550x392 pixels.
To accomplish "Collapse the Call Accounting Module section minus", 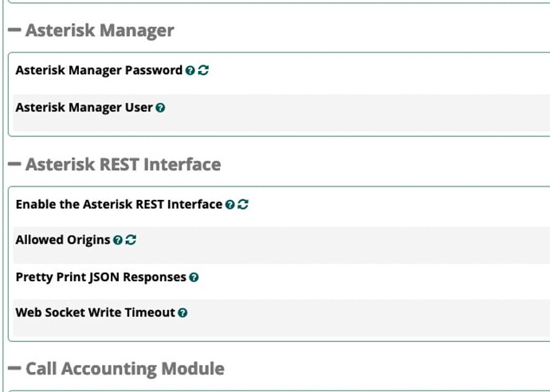I will click(14, 368).
